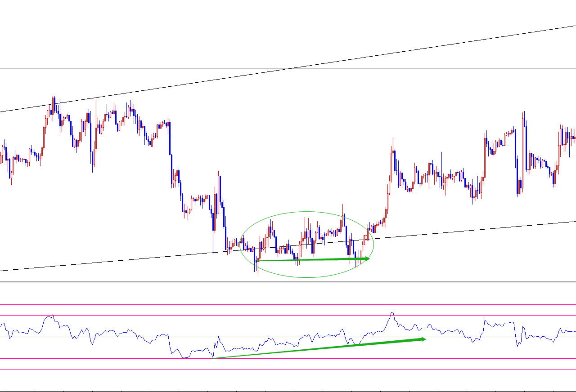
Task: Click the divider between chart and indicator
Action: [x=288, y=282]
